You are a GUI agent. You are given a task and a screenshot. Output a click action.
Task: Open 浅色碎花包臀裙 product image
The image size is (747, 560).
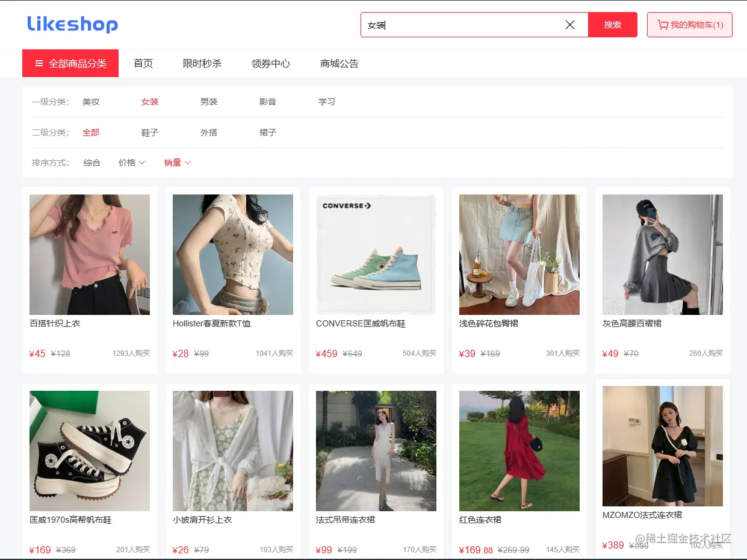(519, 255)
